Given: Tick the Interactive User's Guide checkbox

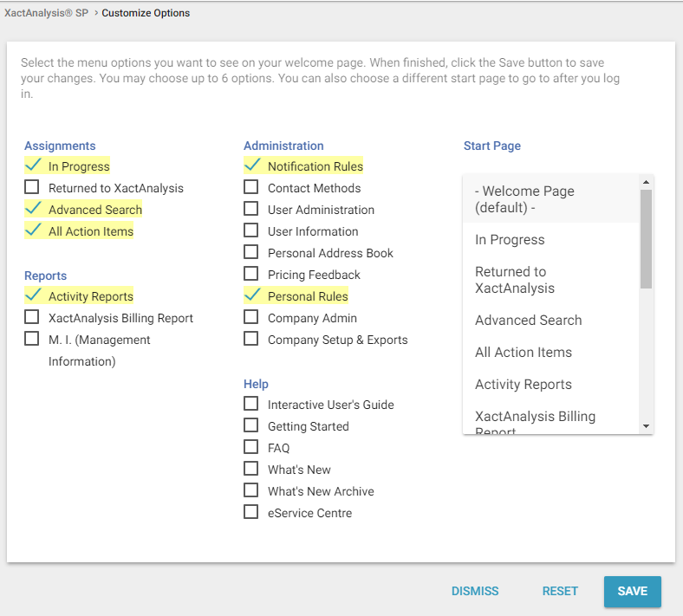Looking at the screenshot, I should 251,404.
